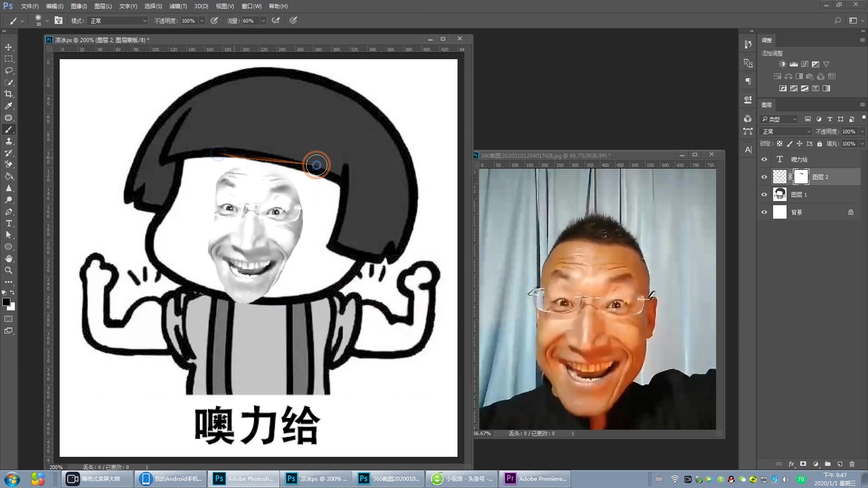
Task: Toggle visibility of 图层 1
Action: 764,194
